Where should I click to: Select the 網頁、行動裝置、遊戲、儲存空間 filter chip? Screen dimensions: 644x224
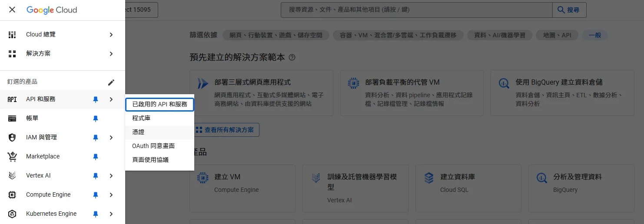[276, 35]
